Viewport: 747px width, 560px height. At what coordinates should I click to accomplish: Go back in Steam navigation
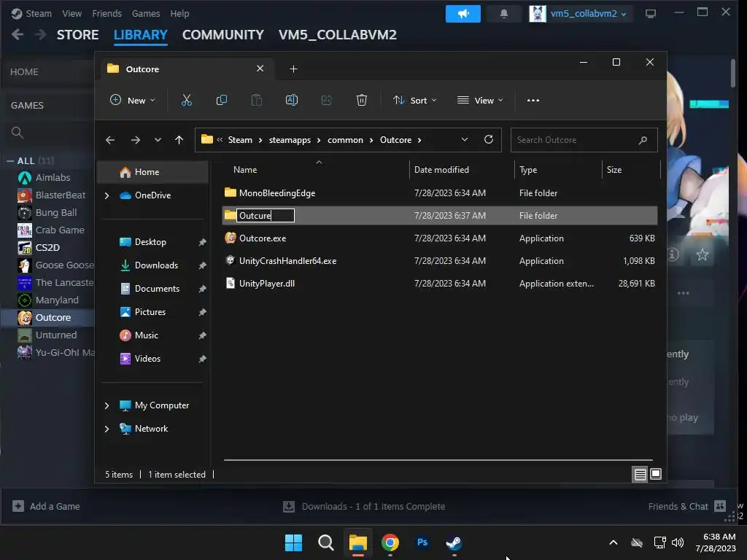click(18, 35)
